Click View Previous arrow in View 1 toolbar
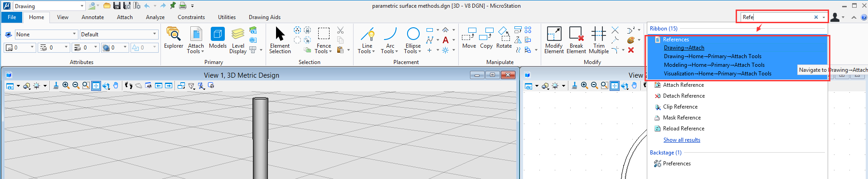This screenshot has width=868, height=179. 159,85
